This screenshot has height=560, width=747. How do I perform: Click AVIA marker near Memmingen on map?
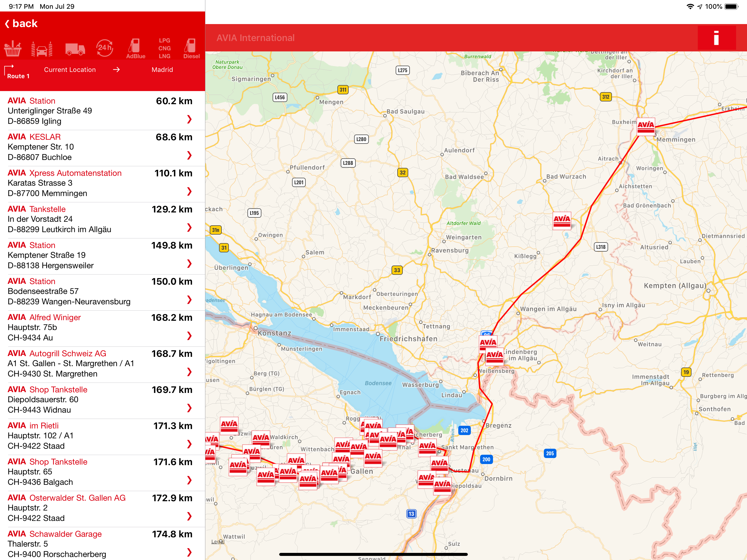pyautogui.click(x=646, y=126)
